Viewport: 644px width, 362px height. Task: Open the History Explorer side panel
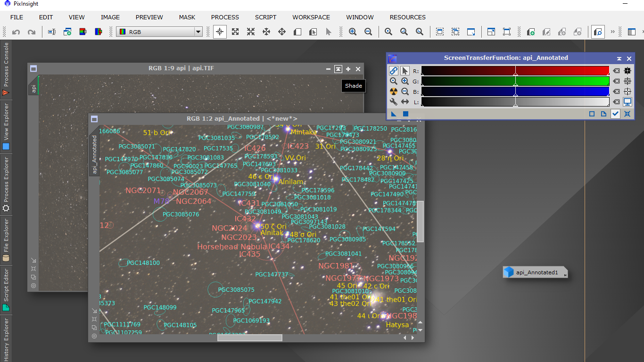coord(6,338)
